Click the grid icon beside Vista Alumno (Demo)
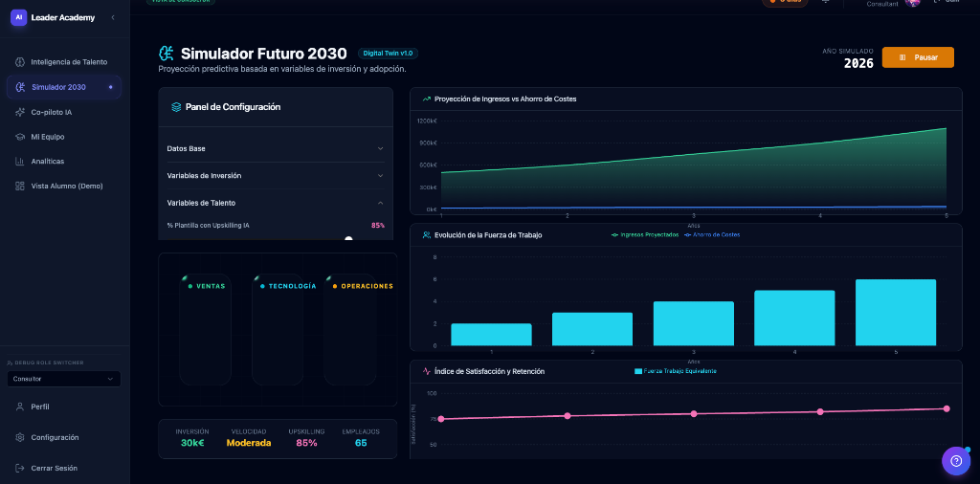This screenshot has height=484, width=980. point(20,187)
